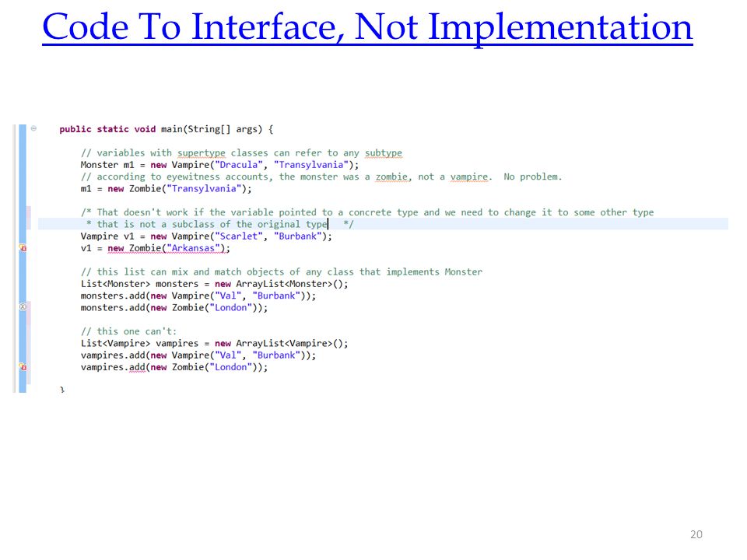This screenshot has width=747, height=560.
Task: Open the Code To Interface, Not Implementation title link
Action: (367, 28)
